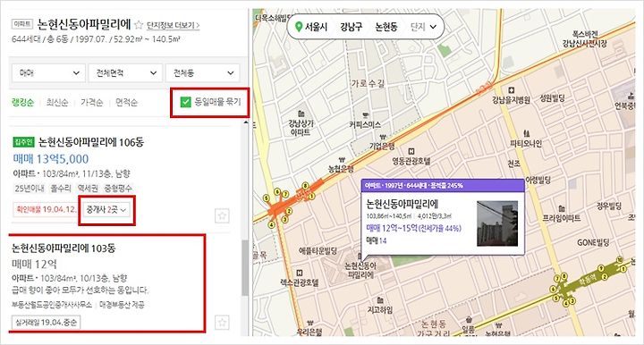Screen dimensions: 644x345
Task: Click the green location pin icon
Action: [299, 27]
